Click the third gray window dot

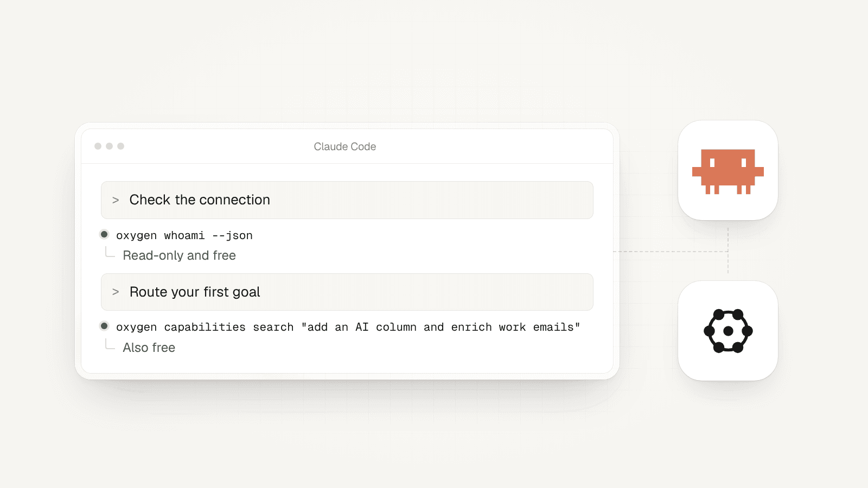pyautogui.click(x=120, y=146)
